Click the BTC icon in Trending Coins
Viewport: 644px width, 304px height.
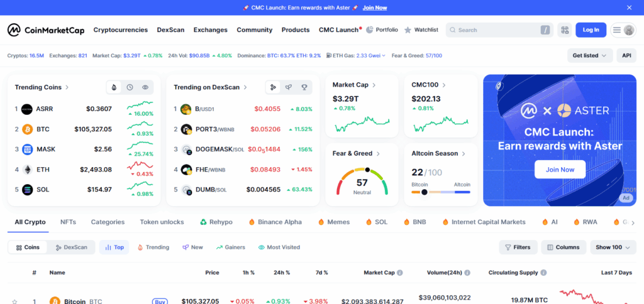(27, 129)
